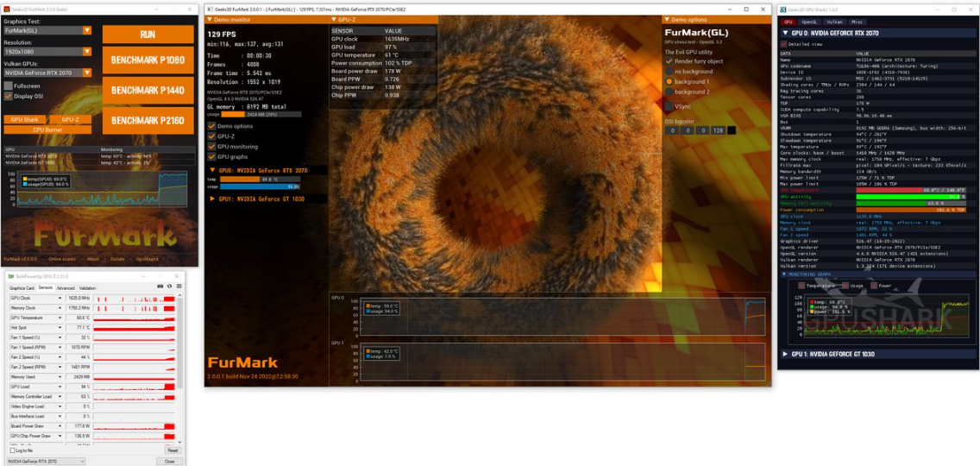Click the OSI bgcolor alpha field showing 128
The image size is (980, 466).
(718, 130)
